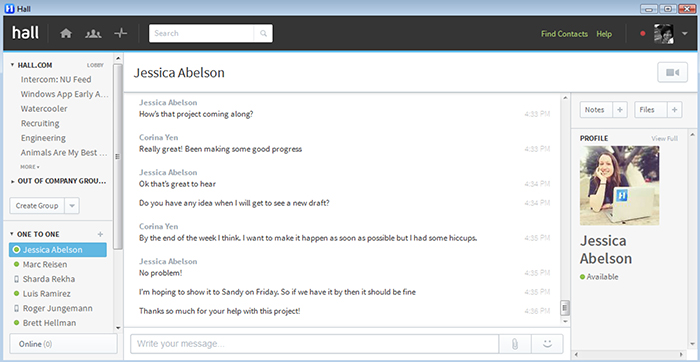Click the Find Contacts link
700x362 pixels.
(x=564, y=34)
